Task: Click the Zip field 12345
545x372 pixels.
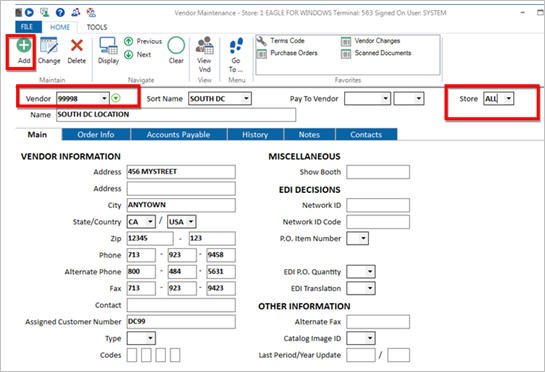Action: tap(150, 238)
